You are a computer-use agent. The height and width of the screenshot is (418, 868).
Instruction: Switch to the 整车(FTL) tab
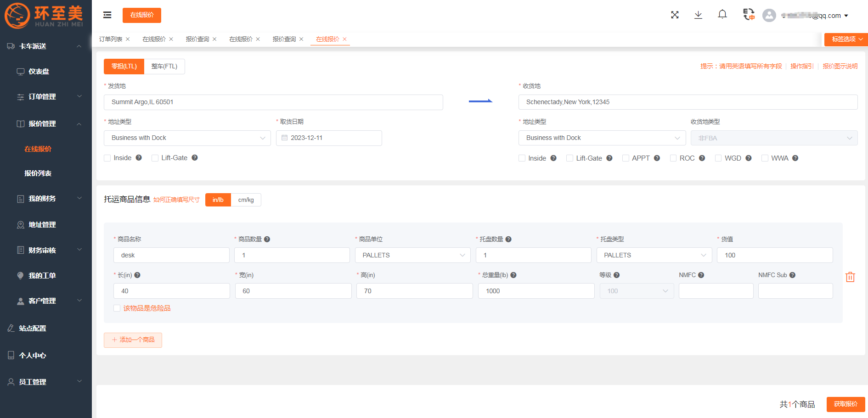tap(164, 67)
